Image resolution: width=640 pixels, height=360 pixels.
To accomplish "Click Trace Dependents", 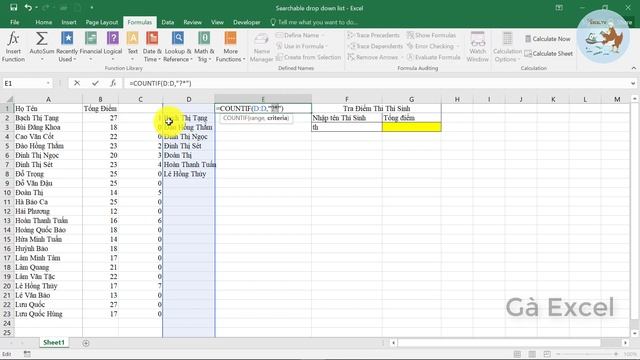I will tap(375, 46).
